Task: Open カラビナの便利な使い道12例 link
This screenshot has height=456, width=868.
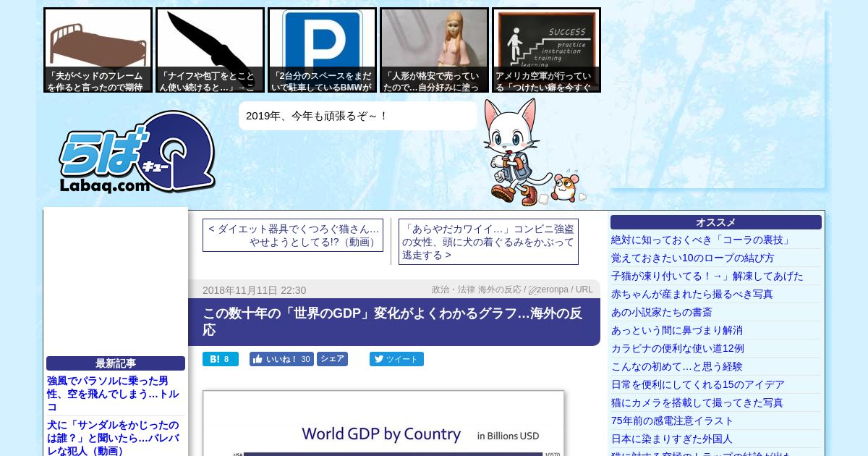Action: point(677,348)
